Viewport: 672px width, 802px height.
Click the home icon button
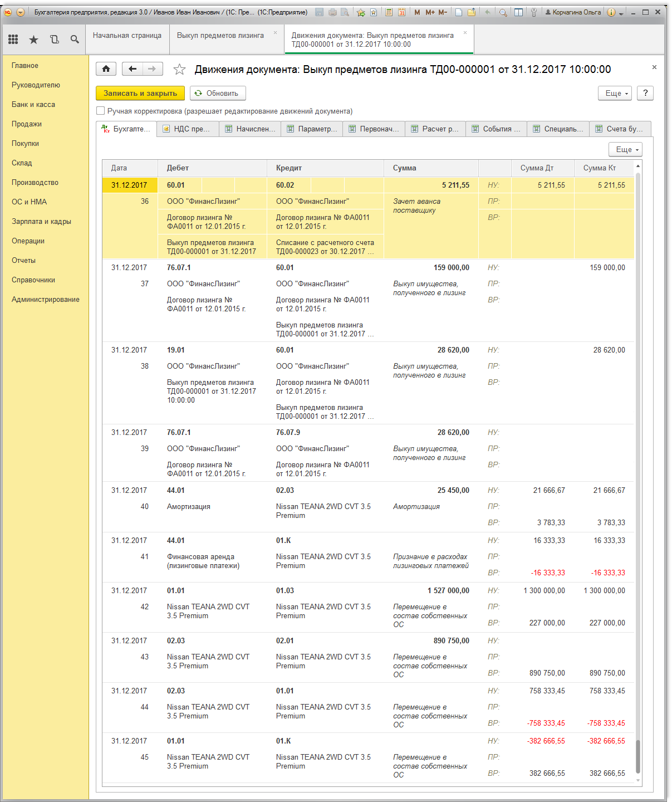(x=106, y=69)
